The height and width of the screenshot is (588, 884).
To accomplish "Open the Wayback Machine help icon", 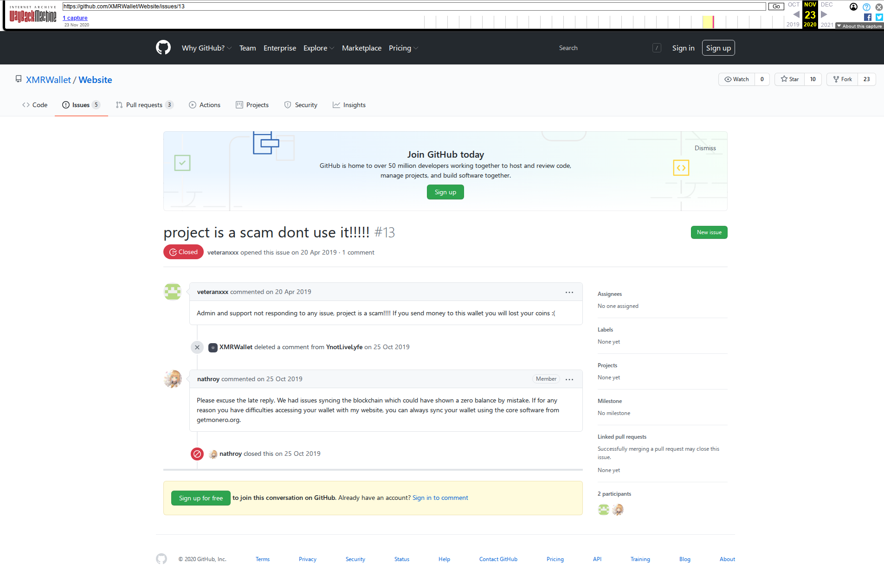I will 866,7.
